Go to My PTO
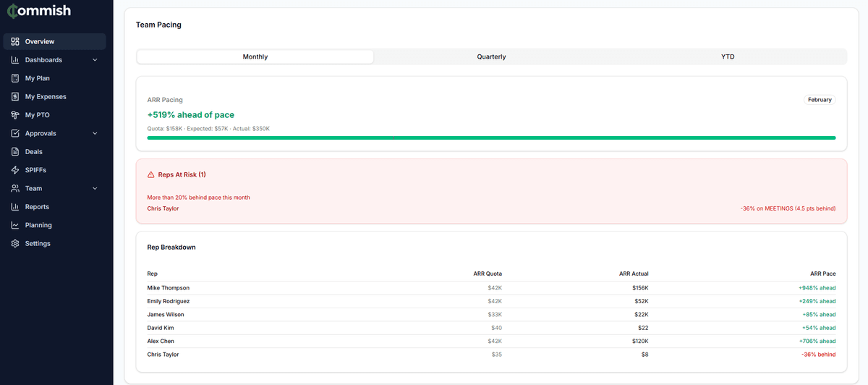Image resolution: width=868 pixels, height=385 pixels. 55,115
